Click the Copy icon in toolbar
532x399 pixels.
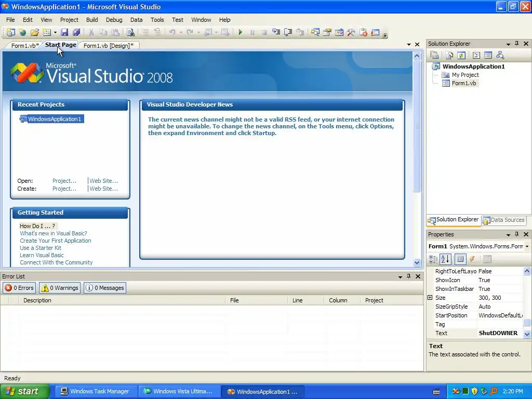point(103,32)
